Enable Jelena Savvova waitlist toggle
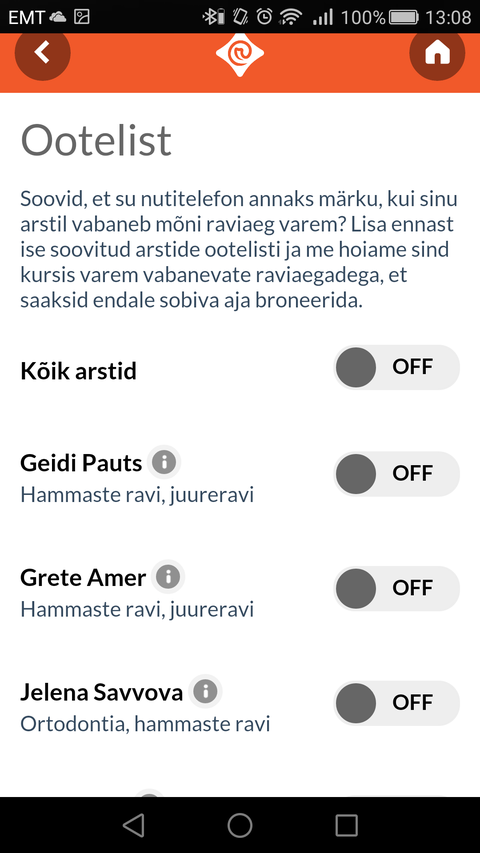This screenshot has height=853, width=480. coord(397,703)
